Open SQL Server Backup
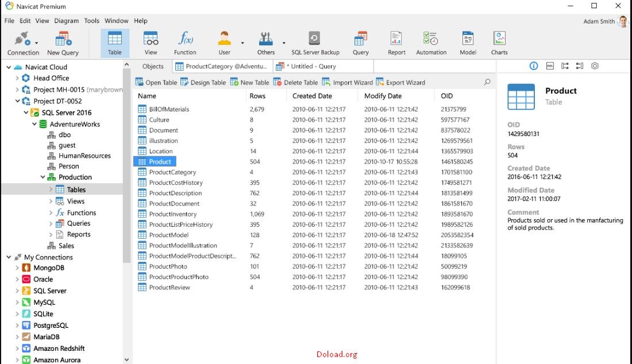This screenshot has height=364, width=632. [x=315, y=43]
